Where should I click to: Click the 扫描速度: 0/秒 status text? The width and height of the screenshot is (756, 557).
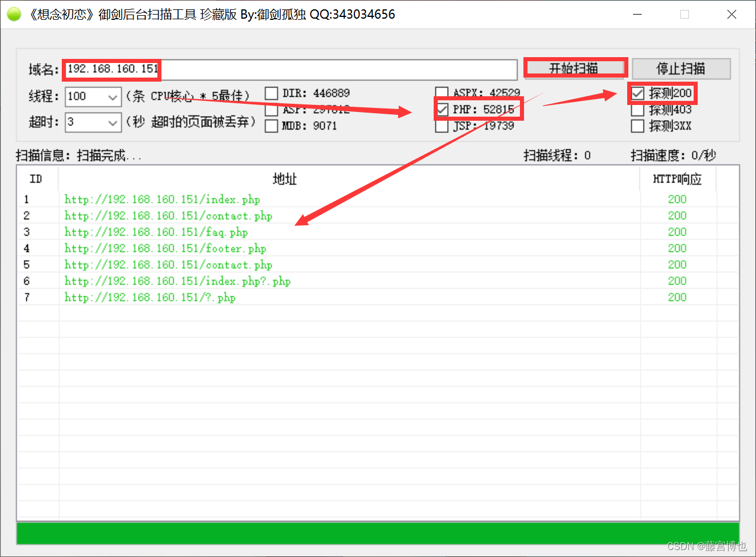tap(673, 156)
